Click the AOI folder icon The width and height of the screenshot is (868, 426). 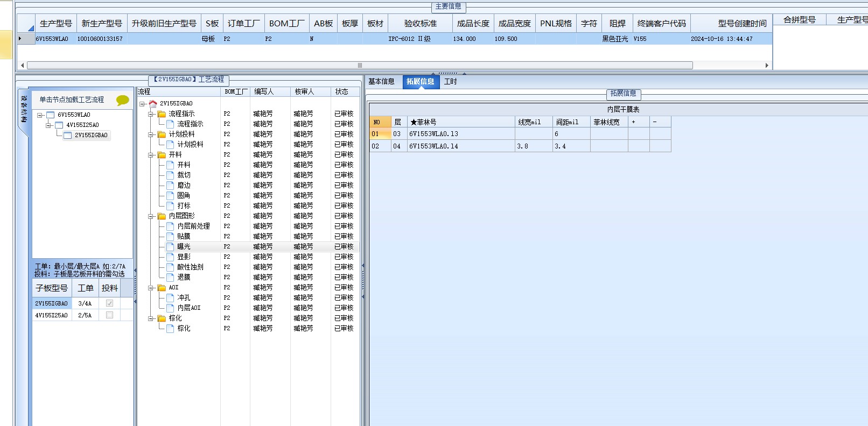[162, 287]
